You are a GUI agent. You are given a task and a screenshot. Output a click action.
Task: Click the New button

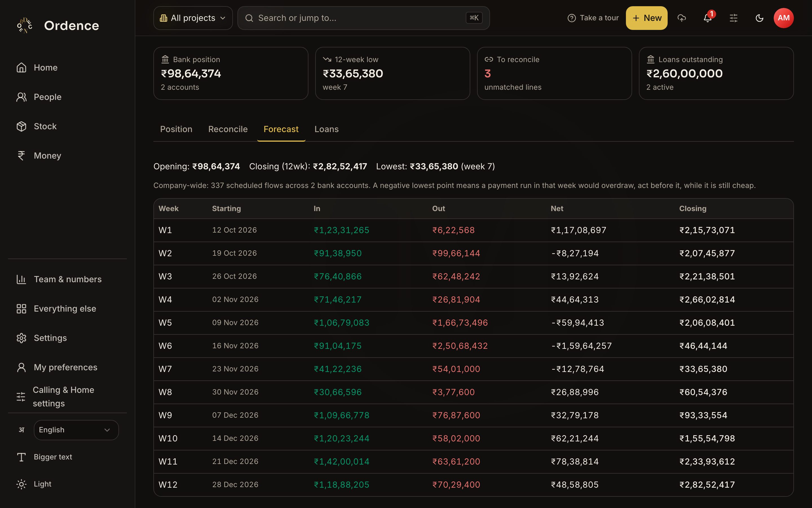(646, 18)
